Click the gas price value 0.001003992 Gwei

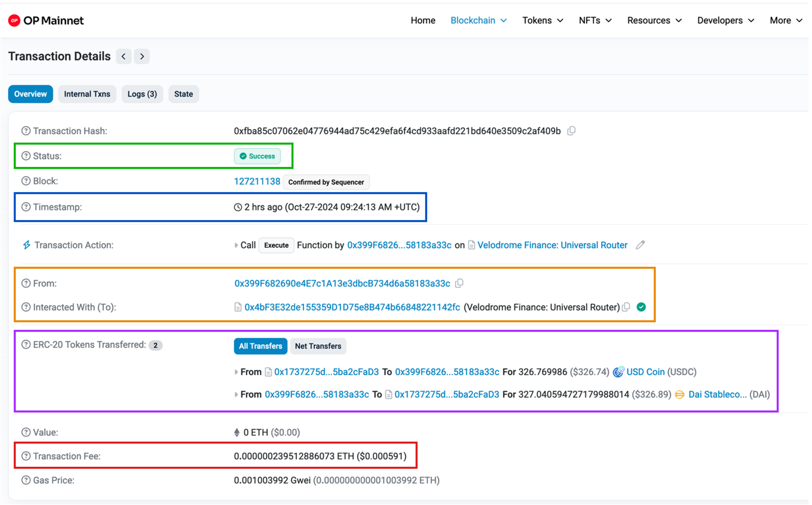[x=272, y=480]
